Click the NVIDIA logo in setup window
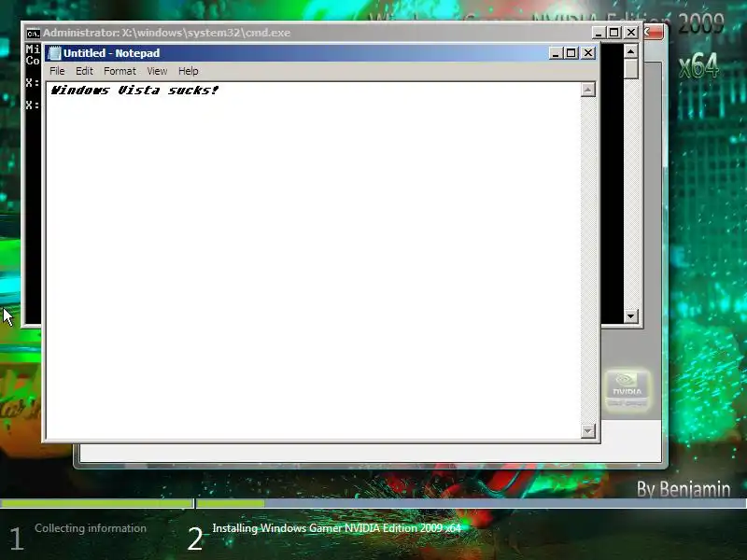The width and height of the screenshot is (747, 560). tap(627, 390)
